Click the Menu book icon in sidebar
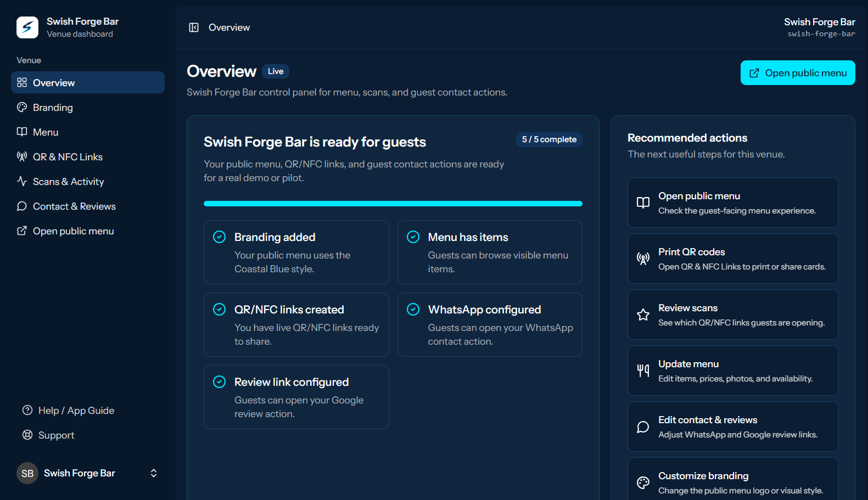 [x=22, y=132]
